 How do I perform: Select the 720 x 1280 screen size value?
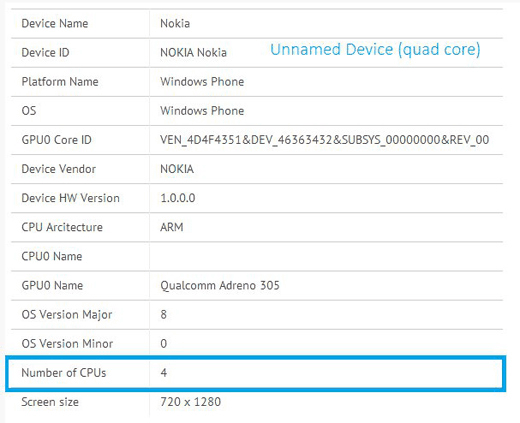pos(190,402)
